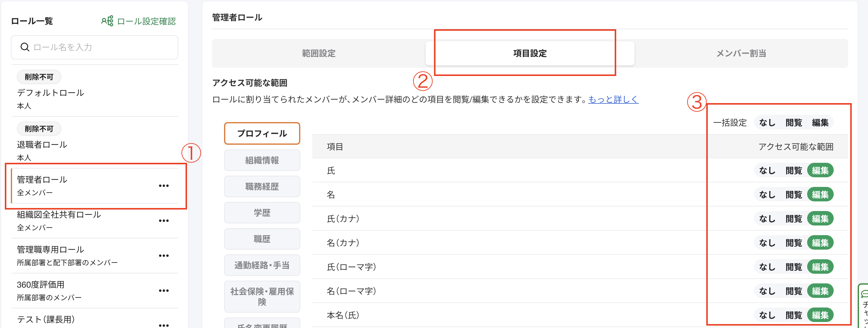Open the もっと詳しく link
Viewport: 868px width, 328px height.
tap(613, 99)
